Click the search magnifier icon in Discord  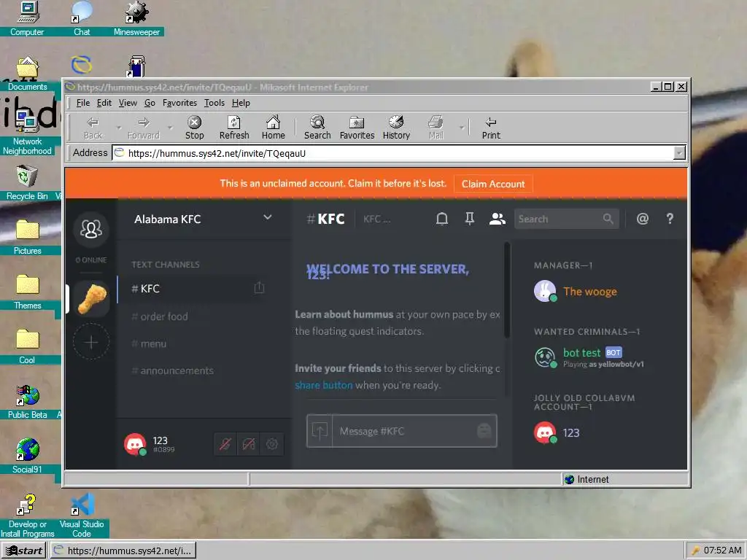608,219
